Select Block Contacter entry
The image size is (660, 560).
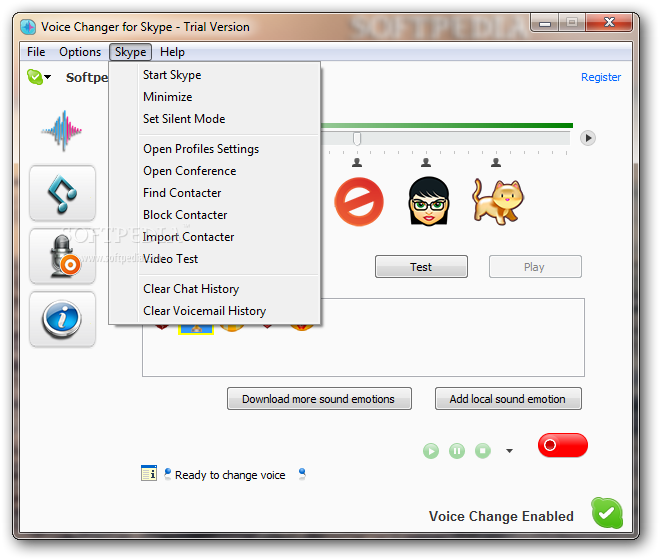214,215
